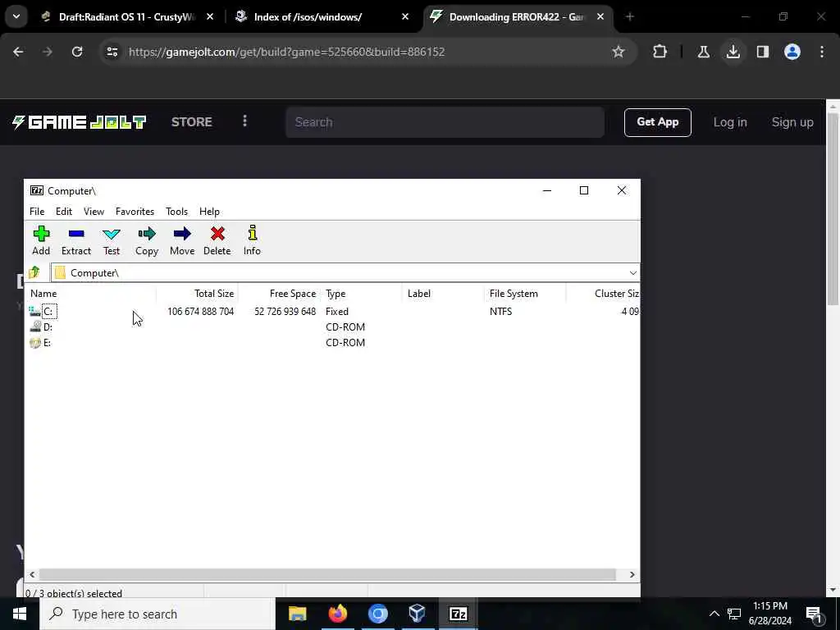Open Chrome downloads icon
Image resolution: width=840 pixels, height=630 pixels.
(x=733, y=52)
